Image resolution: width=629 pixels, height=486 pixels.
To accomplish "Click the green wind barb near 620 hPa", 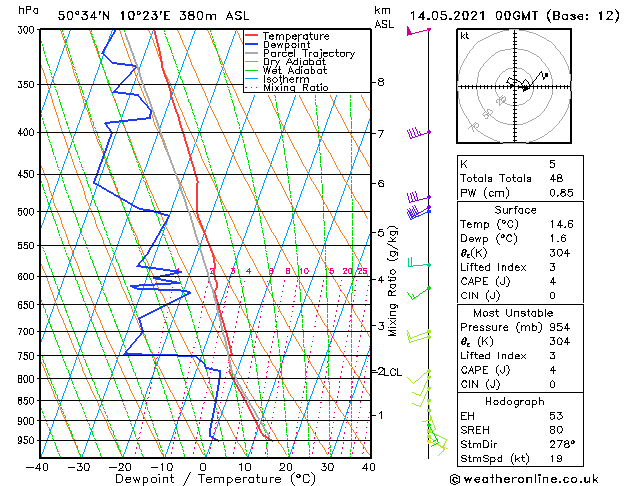I will pos(419,293).
